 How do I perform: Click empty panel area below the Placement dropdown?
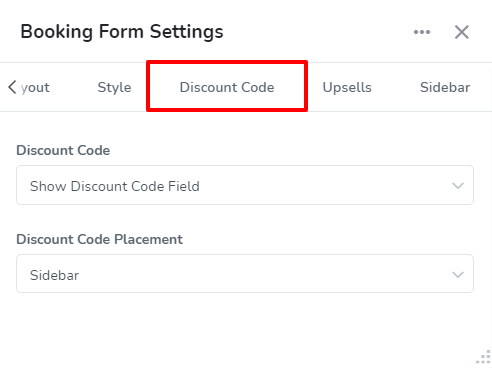(245, 328)
